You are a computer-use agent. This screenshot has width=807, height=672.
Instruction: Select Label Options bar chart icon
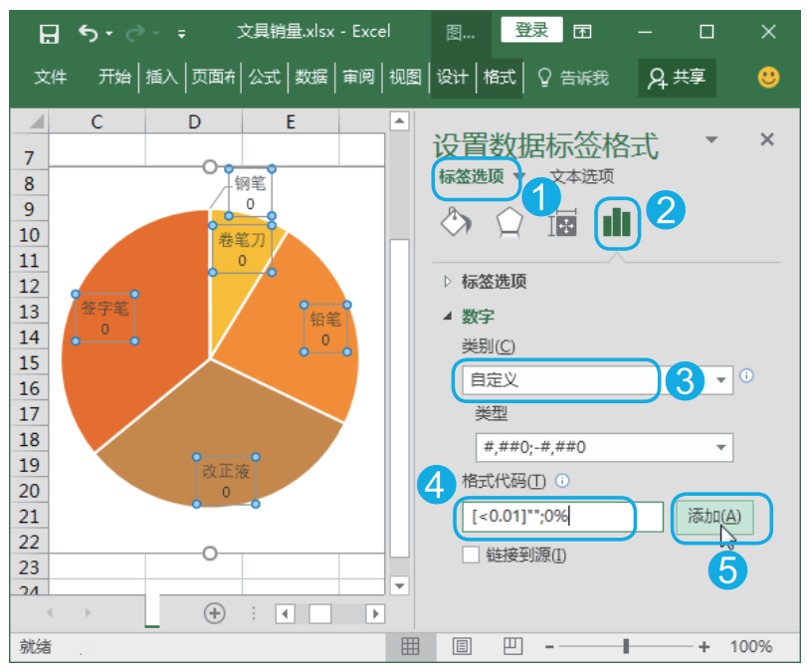pos(616,223)
